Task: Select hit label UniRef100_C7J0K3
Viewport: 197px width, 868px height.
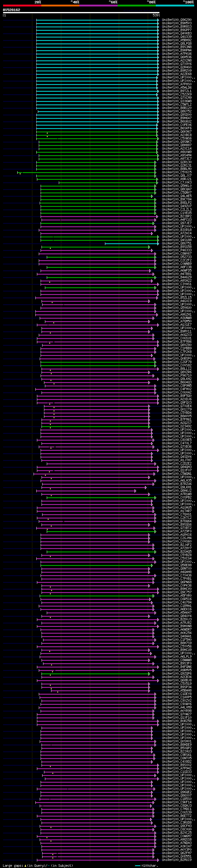Action: click(x=177, y=183)
